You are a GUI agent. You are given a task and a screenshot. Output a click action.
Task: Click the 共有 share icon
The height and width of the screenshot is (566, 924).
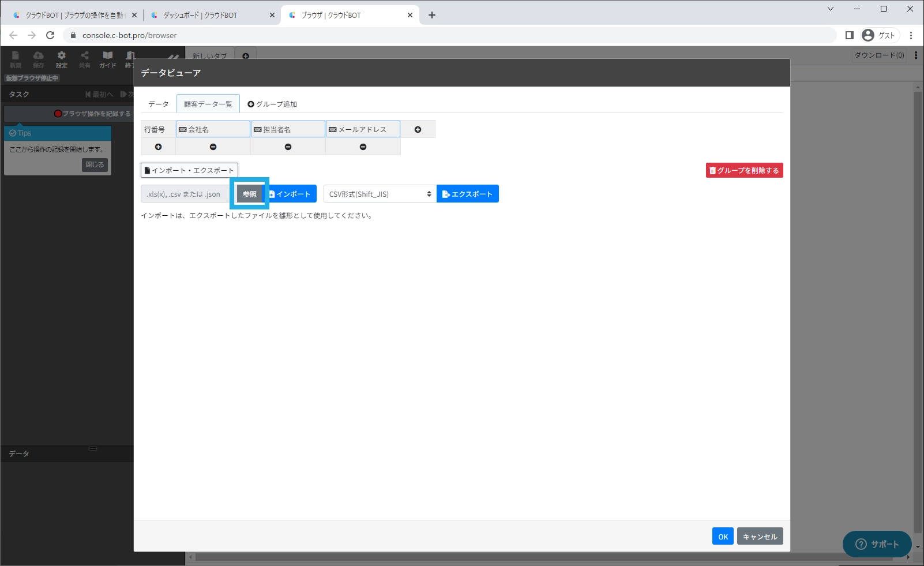click(x=85, y=58)
